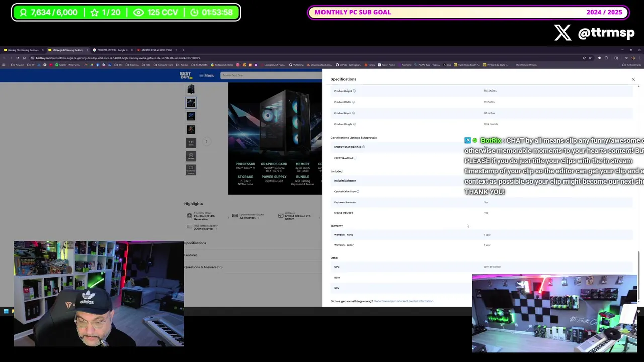This screenshot has height=362, width=644.
Task: Click the UPC row label
Action: point(337,267)
